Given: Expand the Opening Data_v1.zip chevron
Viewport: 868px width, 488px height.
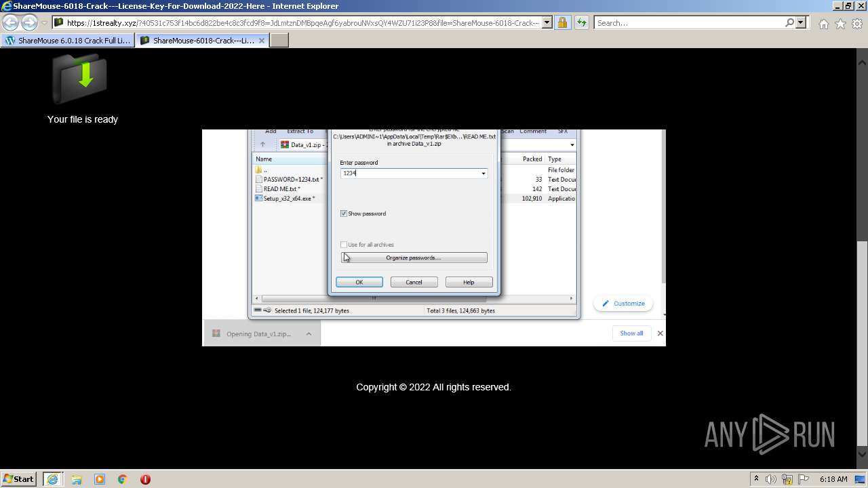Looking at the screenshot, I should tap(309, 333).
